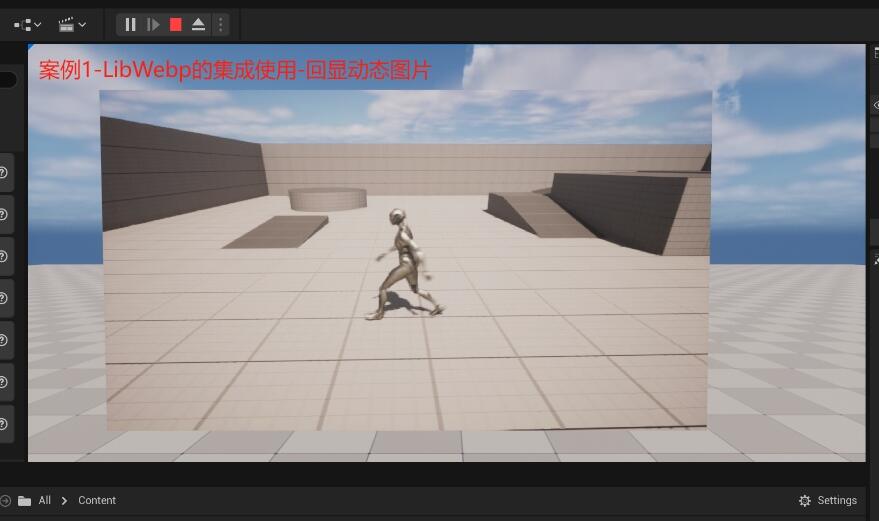Stop the play session with the red square
Image resolution: width=879 pixels, height=521 pixels.
click(x=175, y=25)
